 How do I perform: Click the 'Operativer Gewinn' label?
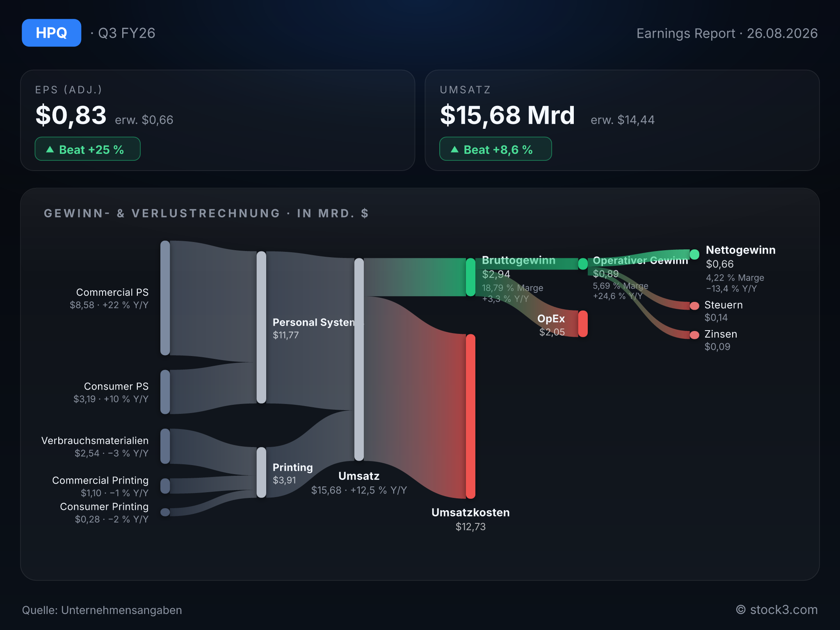(640, 260)
